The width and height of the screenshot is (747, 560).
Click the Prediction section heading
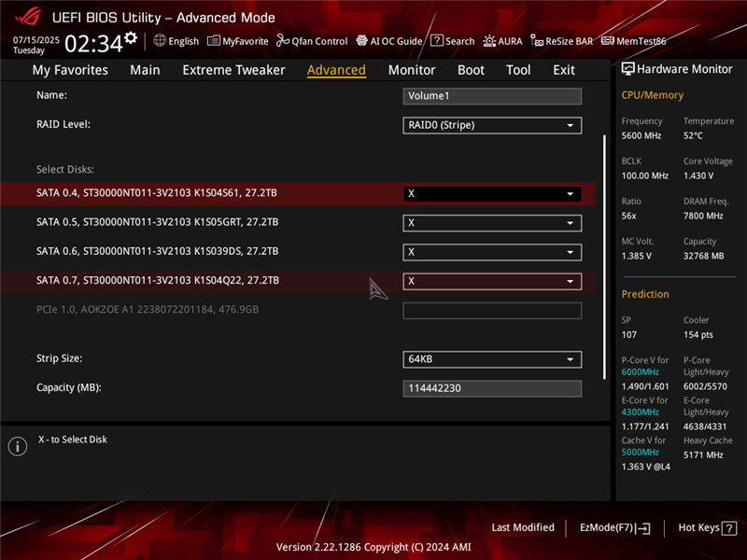pyautogui.click(x=645, y=294)
